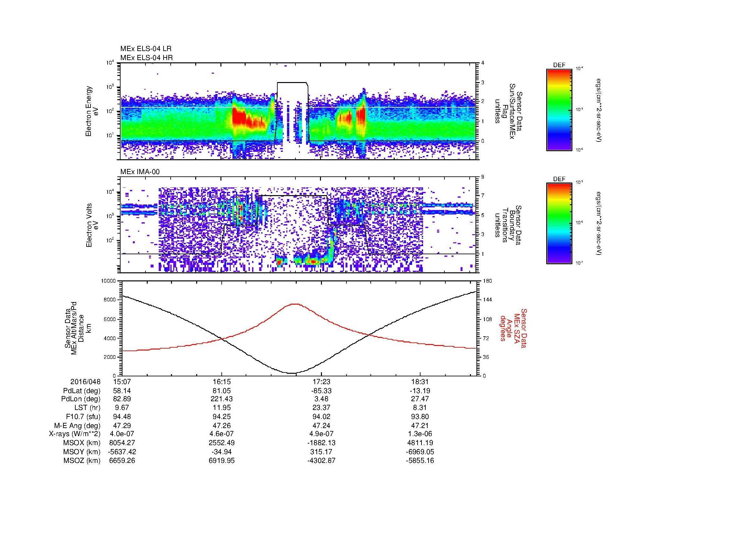Click the X-rays value 4.0e-07
756x534 pixels.
click(122, 434)
